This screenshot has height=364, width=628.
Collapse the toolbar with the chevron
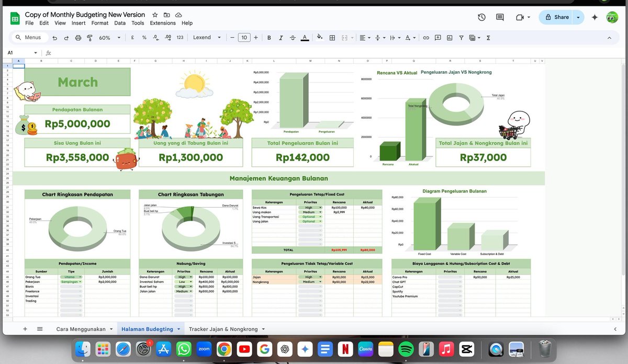(x=609, y=38)
